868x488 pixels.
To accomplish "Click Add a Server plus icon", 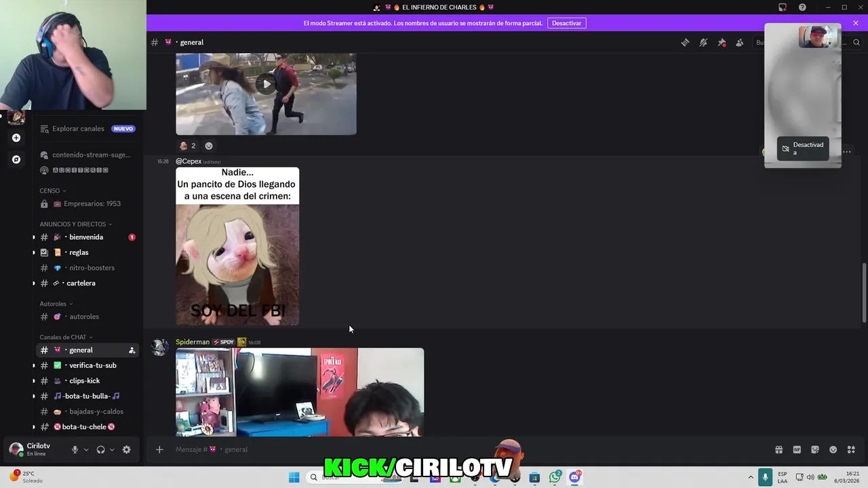I will pyautogui.click(x=16, y=138).
